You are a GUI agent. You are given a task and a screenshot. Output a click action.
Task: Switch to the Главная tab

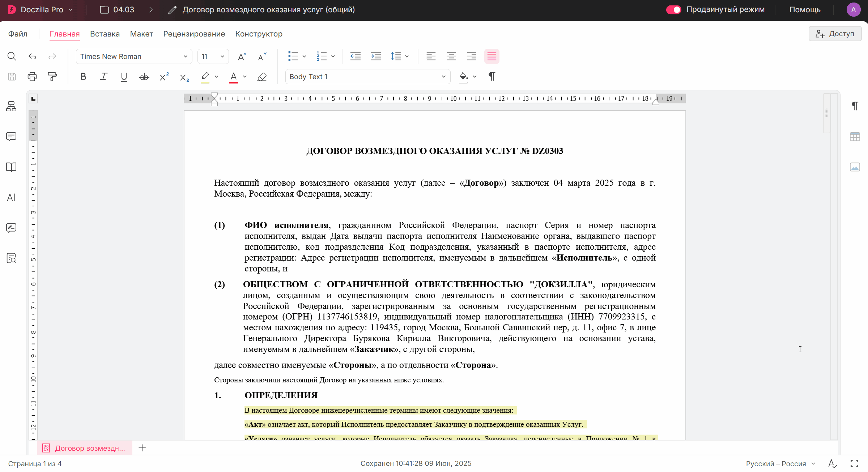point(64,34)
